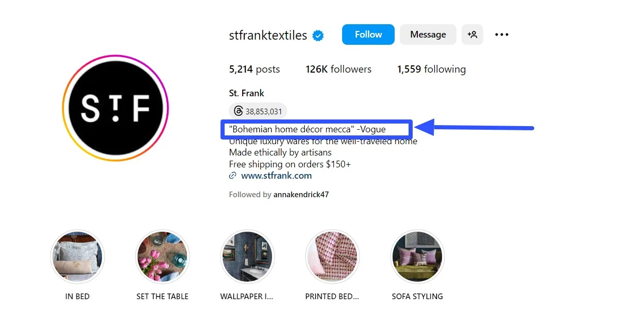Click the Follow button
The width and height of the screenshot is (644, 311).
368,34
